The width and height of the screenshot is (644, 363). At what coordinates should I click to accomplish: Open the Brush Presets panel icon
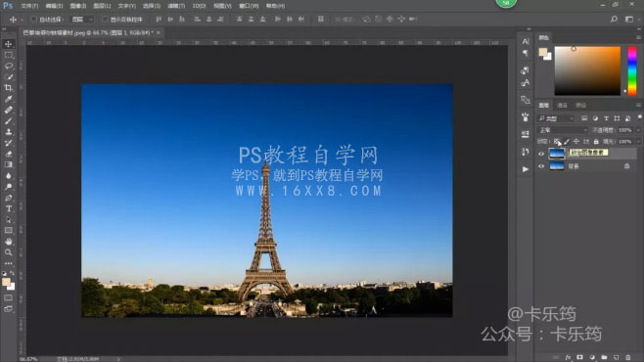pyautogui.click(x=526, y=134)
